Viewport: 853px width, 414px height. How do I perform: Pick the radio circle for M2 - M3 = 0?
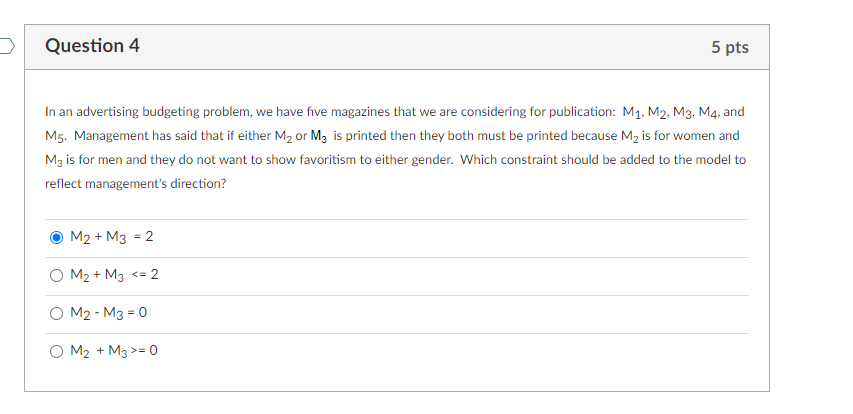(x=56, y=314)
